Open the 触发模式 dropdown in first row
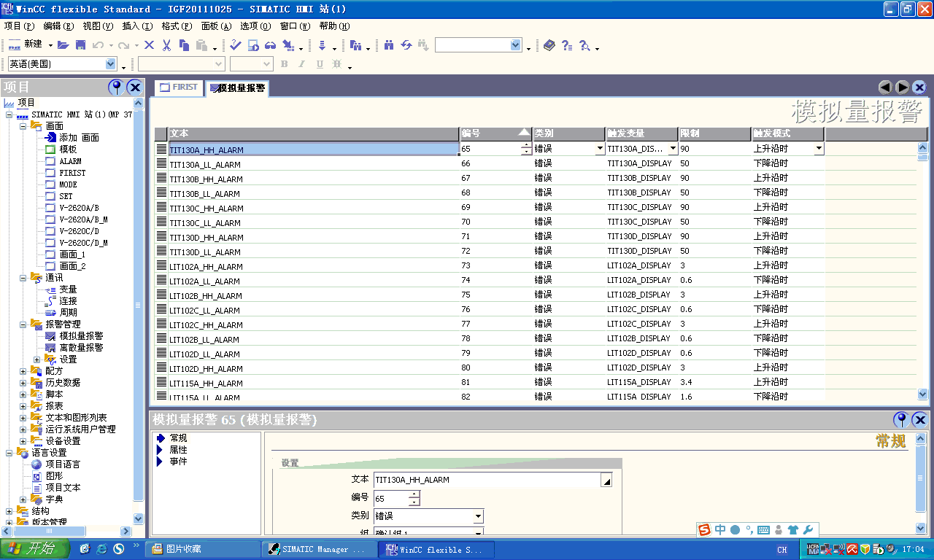934x560 pixels. click(819, 149)
